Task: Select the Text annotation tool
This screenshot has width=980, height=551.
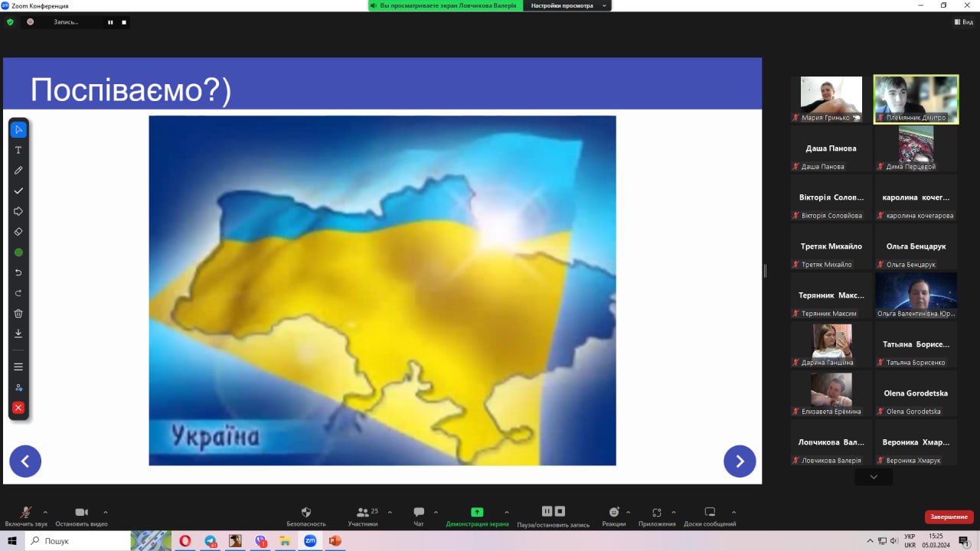Action: tap(18, 150)
